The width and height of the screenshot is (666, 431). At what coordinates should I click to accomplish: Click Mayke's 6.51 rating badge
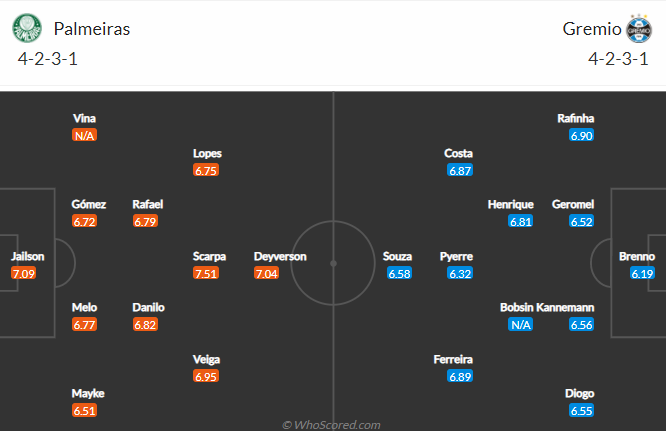tap(85, 410)
